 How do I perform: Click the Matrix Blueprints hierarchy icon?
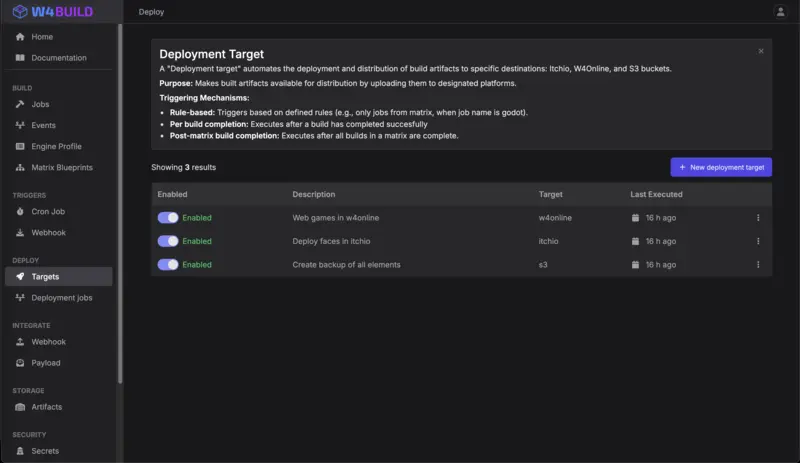20,167
